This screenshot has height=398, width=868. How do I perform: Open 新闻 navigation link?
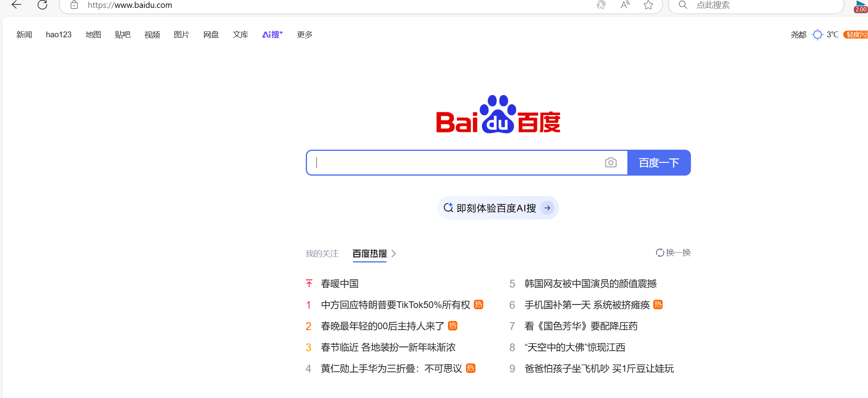24,35
